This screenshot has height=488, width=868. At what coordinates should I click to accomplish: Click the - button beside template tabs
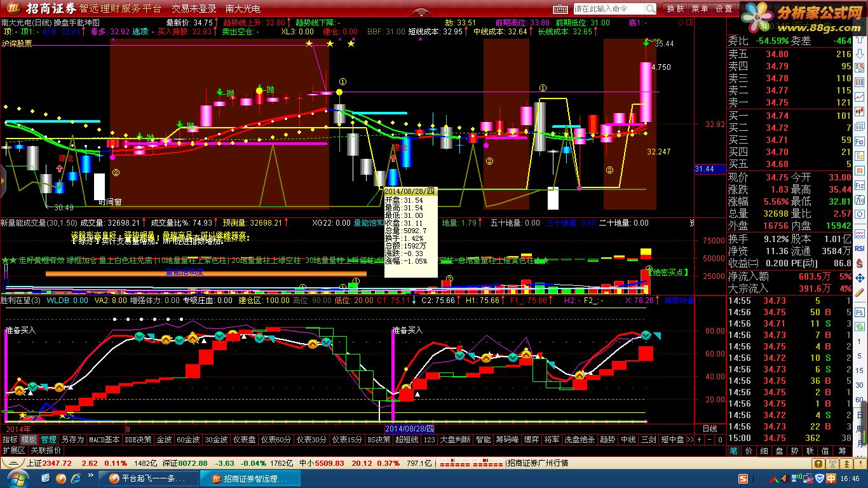(710, 440)
